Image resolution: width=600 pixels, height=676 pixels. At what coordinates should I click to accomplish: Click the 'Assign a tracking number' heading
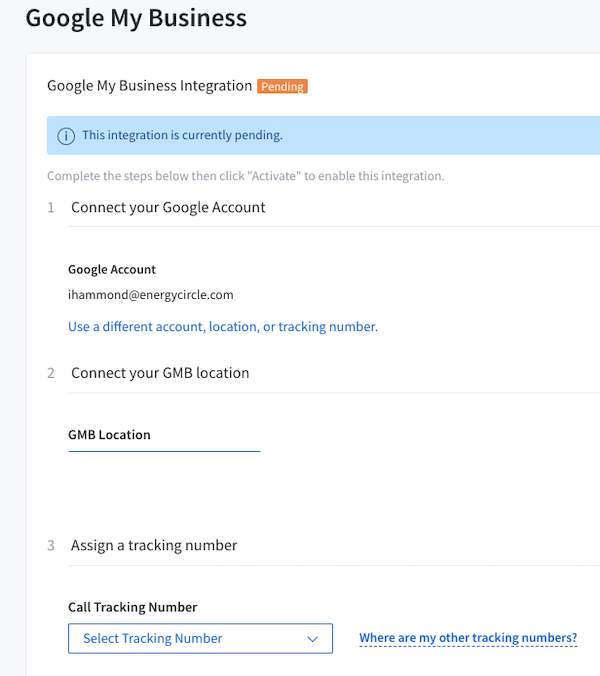pos(154,546)
